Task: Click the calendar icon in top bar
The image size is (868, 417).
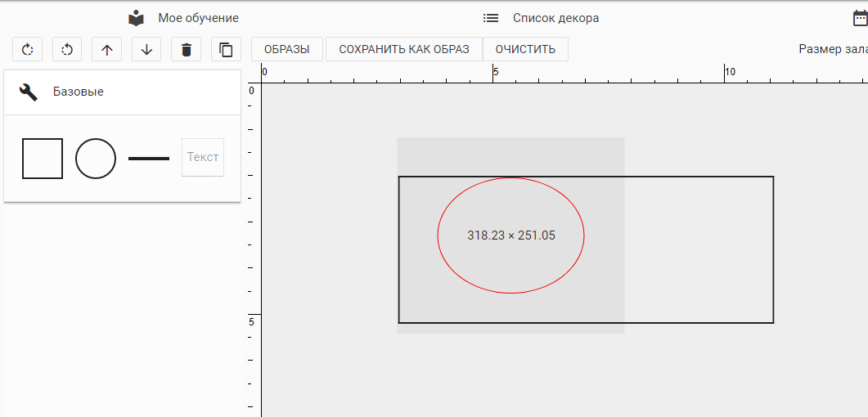Action: coord(860,18)
